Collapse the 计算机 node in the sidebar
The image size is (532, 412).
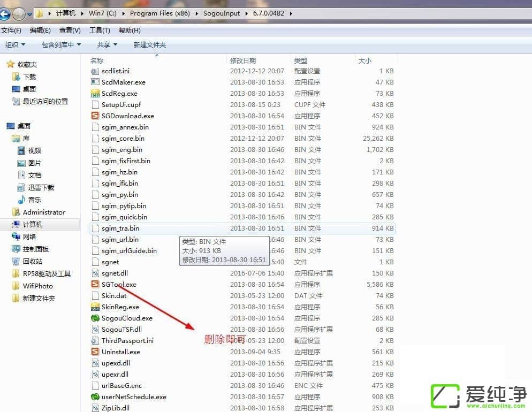13,224
